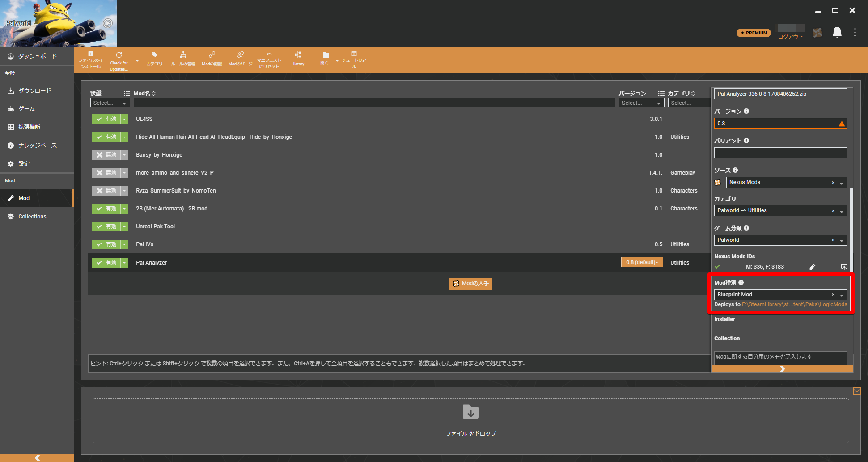Open the Blueprint Mod type dropdown
This screenshot has width=868, height=462.
click(842, 294)
